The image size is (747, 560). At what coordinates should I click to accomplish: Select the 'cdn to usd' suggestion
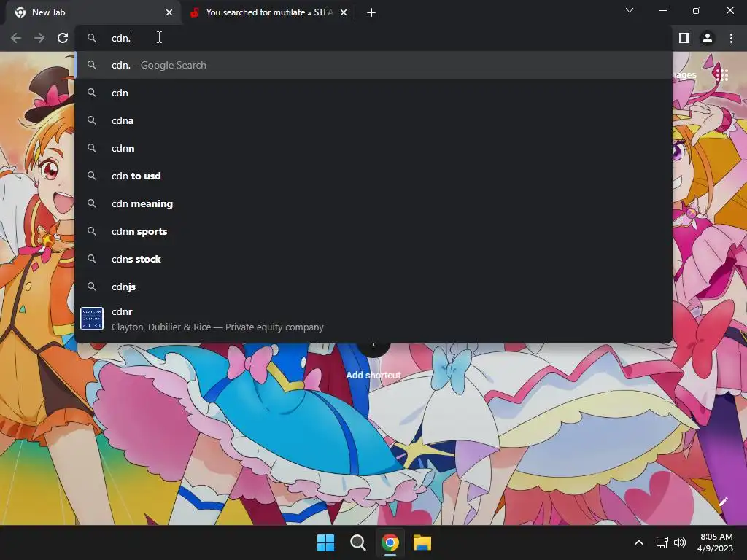373,176
